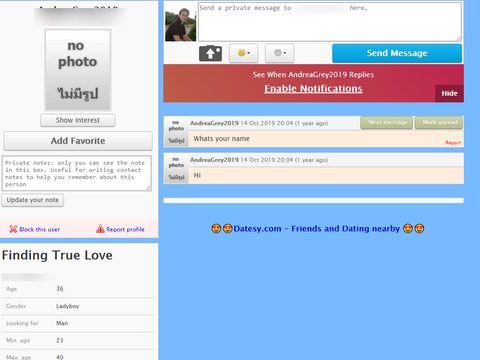Click the Send Message button
This screenshot has height=360, width=480.
(397, 53)
